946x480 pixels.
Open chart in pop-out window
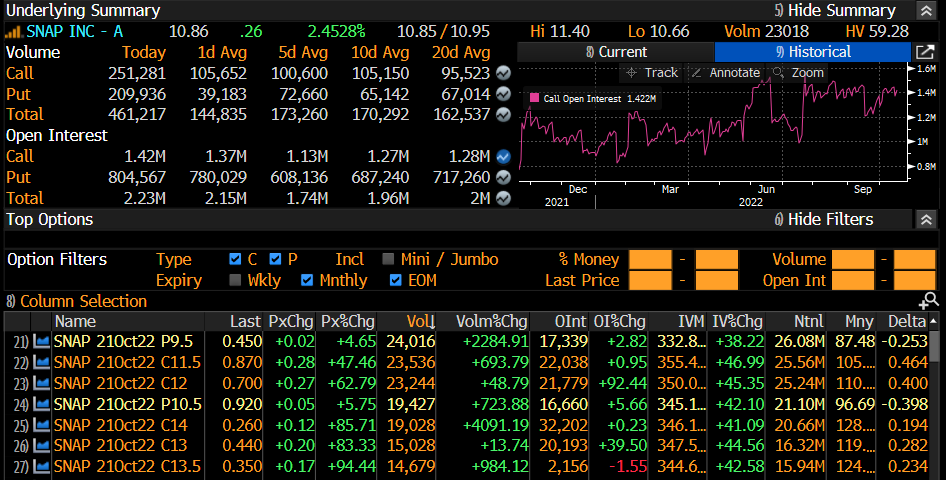pos(925,52)
